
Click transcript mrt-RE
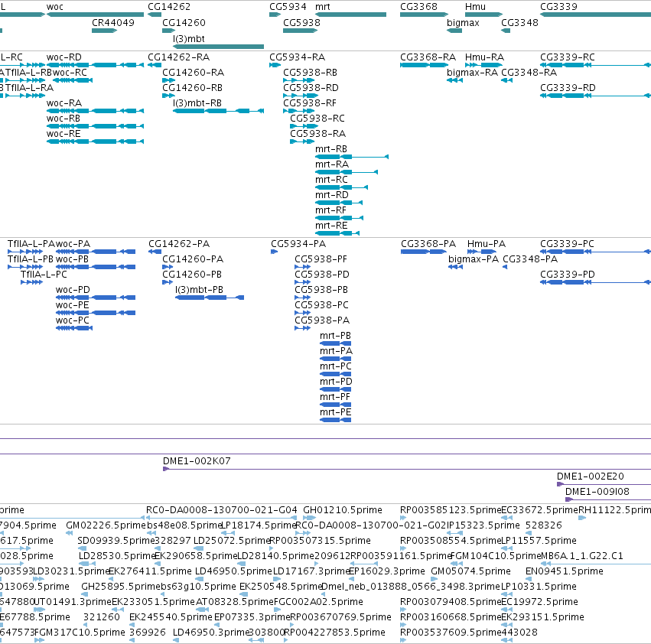[331, 226]
